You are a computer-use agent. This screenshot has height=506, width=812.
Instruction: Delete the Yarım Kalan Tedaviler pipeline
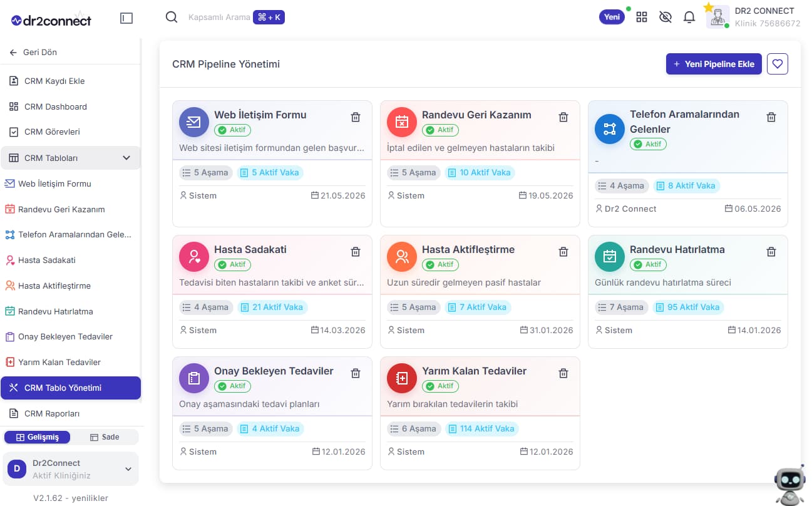[563, 373]
